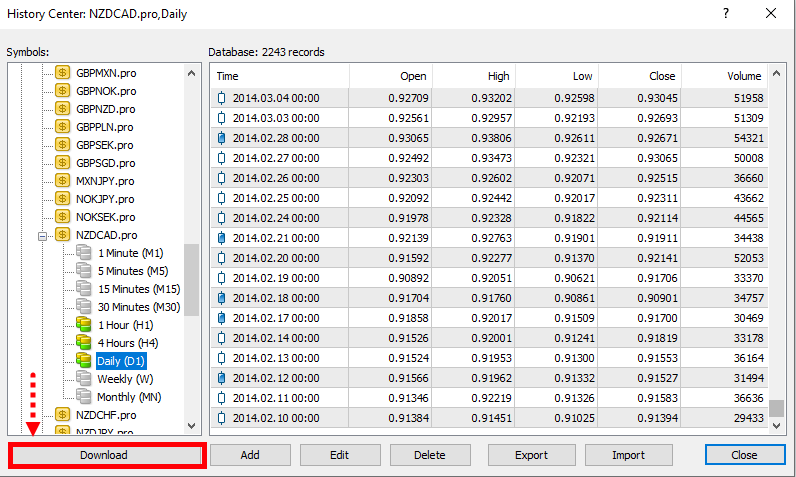Click the GBPMXN.pro symbol icon
Image resolution: width=796 pixels, height=477 pixels.
[63, 73]
